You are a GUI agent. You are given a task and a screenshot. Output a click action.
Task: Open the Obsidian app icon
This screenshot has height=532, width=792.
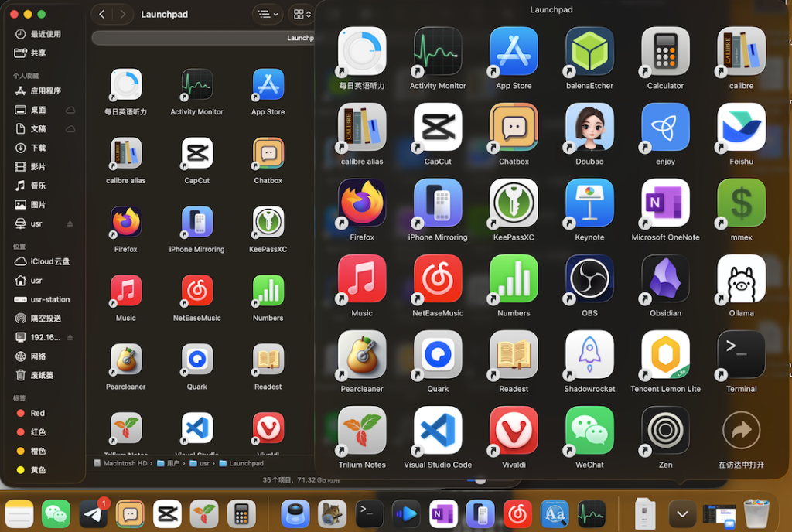pos(665,279)
